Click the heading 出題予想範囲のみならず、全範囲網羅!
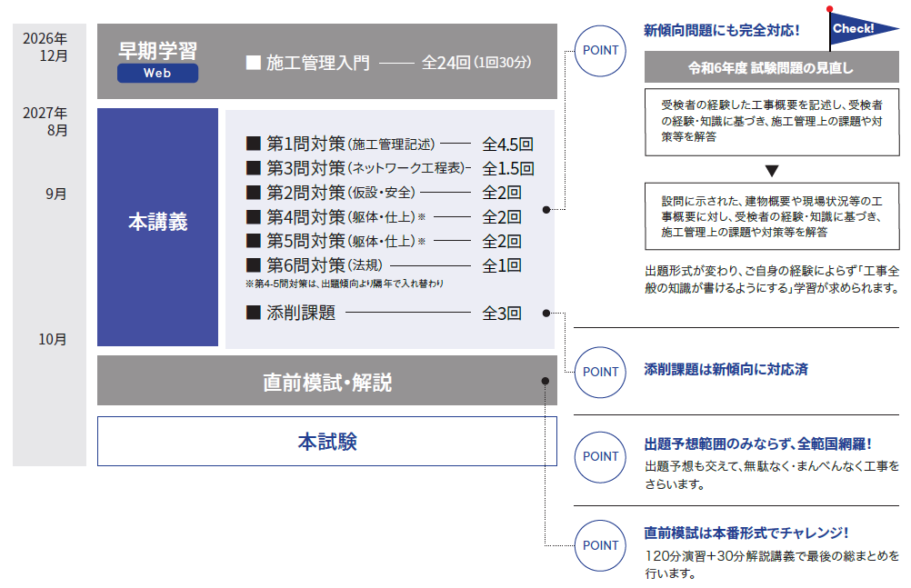The width and height of the screenshot is (911, 588). tap(757, 443)
